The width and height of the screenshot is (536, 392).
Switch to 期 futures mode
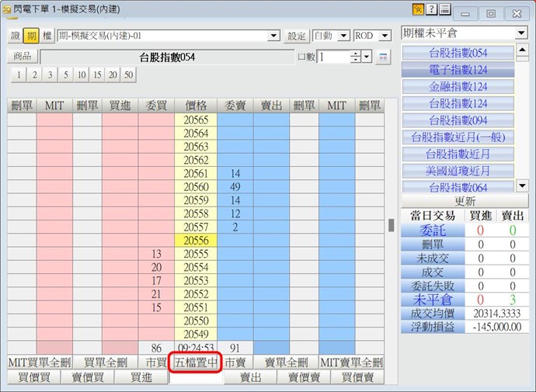31,36
